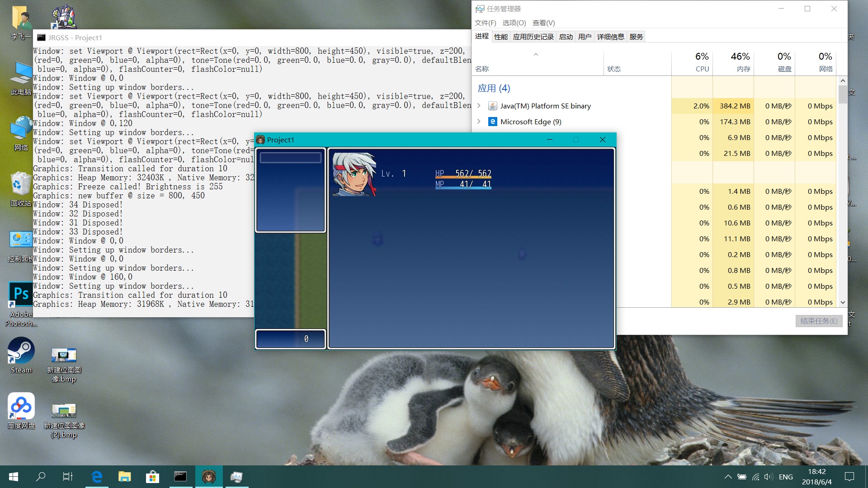Switch to 性能 tab in Task Manager
The height and width of the screenshot is (488, 868).
coord(500,37)
